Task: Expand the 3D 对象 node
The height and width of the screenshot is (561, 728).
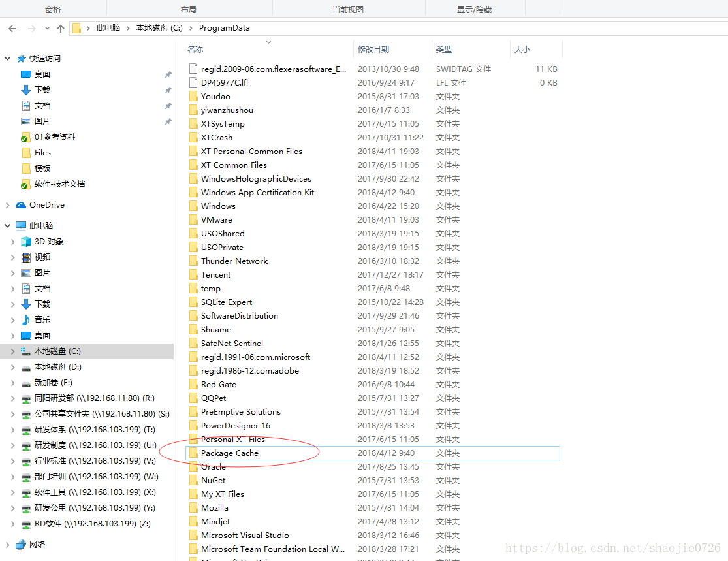Action: coord(12,242)
